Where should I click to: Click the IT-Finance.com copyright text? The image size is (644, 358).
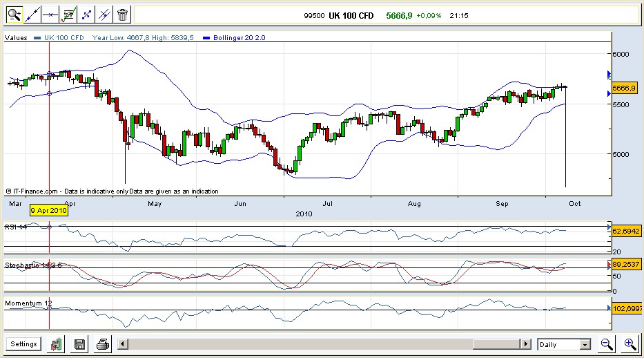coord(112,191)
